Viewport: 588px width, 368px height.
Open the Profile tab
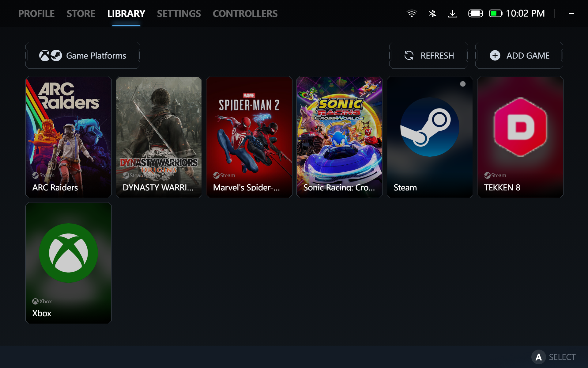pyautogui.click(x=36, y=13)
